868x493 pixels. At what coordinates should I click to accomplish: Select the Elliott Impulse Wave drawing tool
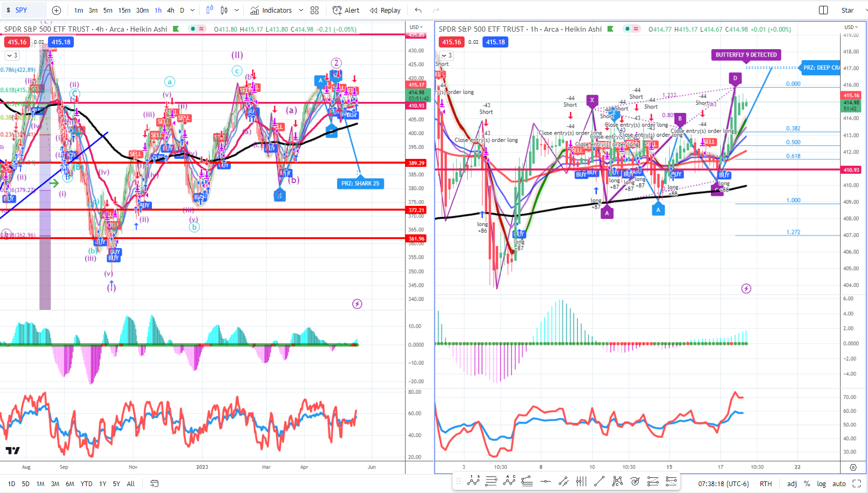[474, 481]
